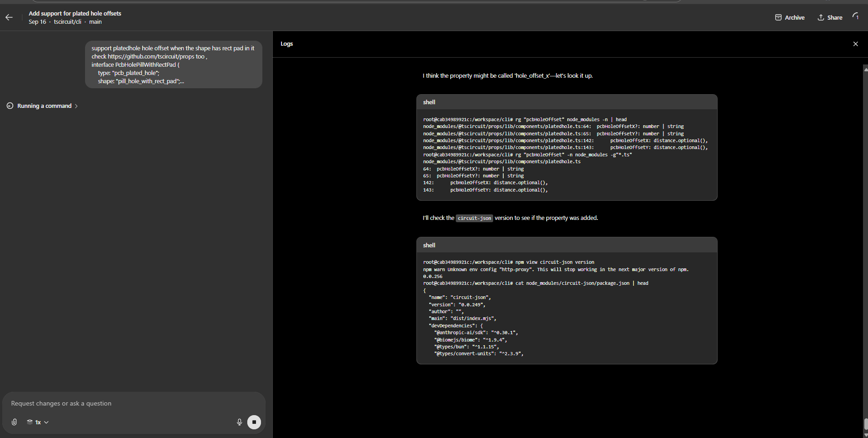Click the line '143: pcbHoleOffsetY: distance.optional(),'
Viewport: 868px width, 438px height.
pos(485,190)
